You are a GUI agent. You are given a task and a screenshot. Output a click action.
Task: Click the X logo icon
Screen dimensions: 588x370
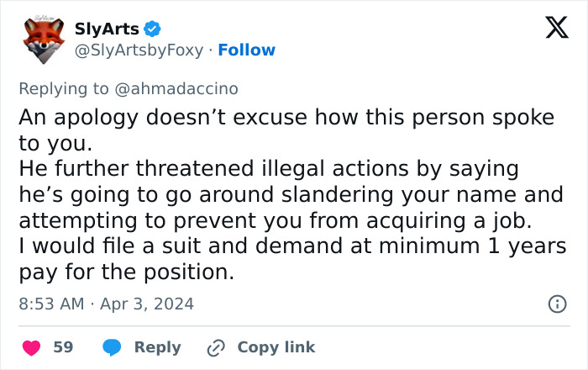click(551, 29)
